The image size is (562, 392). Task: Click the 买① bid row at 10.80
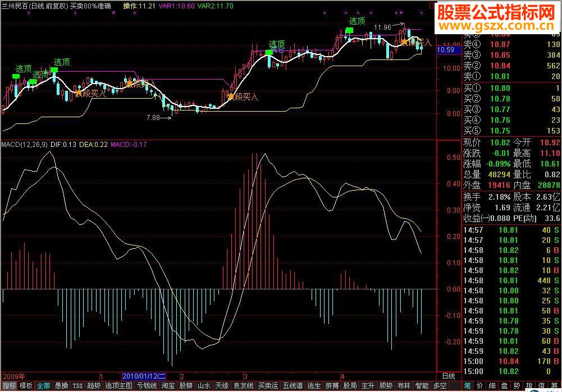click(511, 88)
